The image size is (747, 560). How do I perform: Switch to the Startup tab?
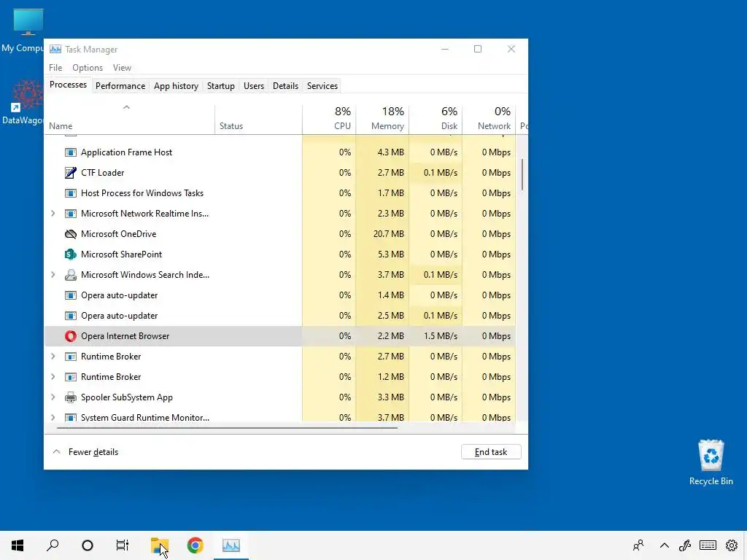[220, 86]
